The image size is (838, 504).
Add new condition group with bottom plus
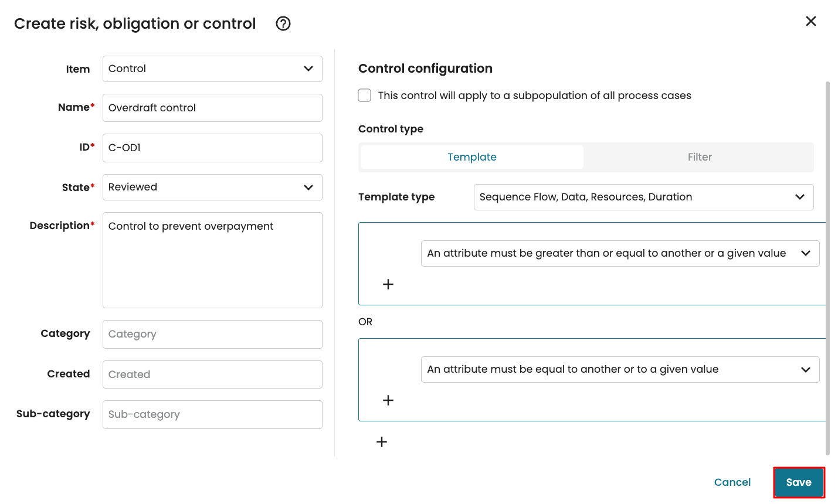[382, 442]
